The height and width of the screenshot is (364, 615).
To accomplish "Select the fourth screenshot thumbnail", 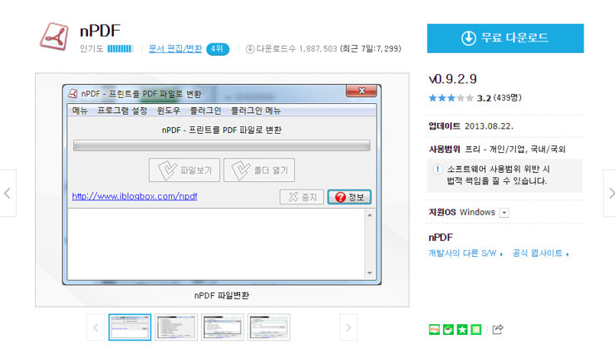I will (x=268, y=327).
